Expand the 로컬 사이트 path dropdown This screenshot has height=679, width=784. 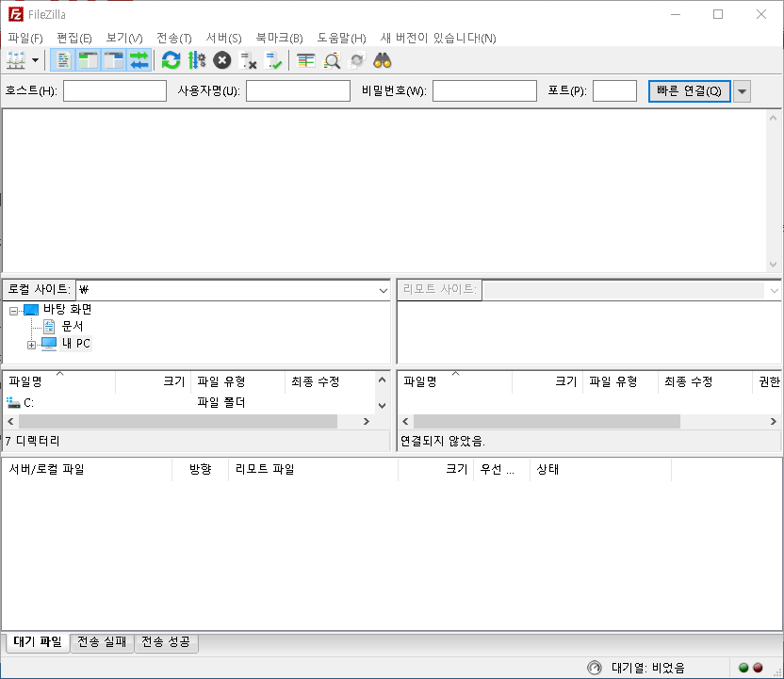click(383, 290)
